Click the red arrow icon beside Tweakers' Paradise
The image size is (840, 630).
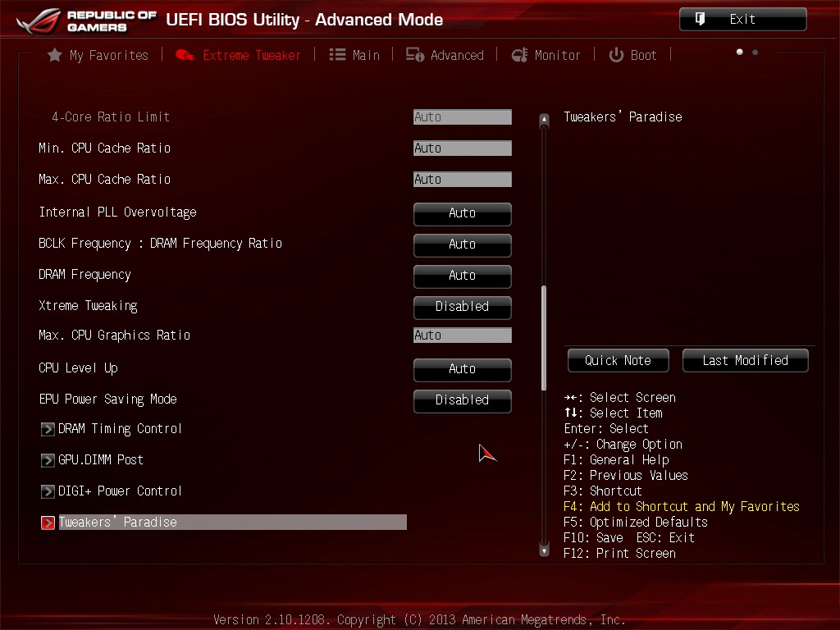[48, 523]
